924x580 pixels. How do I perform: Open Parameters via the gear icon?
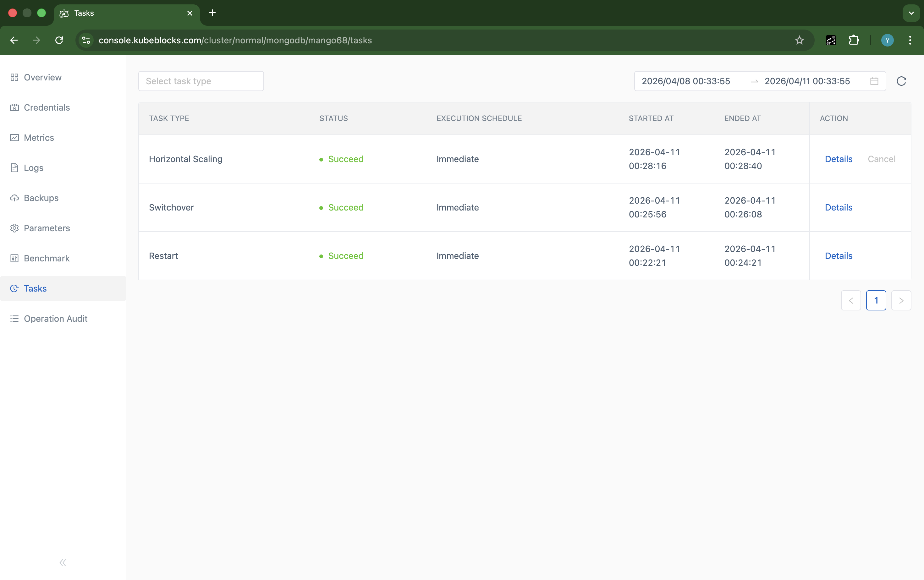(14, 228)
